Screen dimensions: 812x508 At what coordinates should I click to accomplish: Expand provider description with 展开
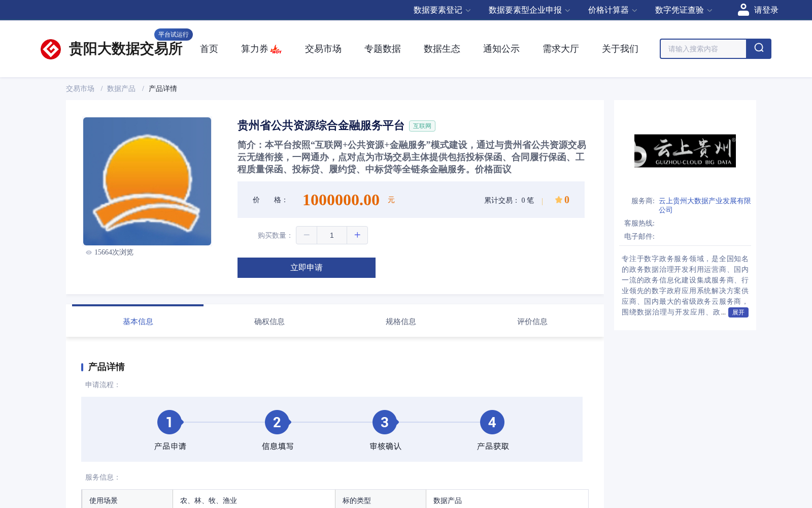(x=738, y=312)
